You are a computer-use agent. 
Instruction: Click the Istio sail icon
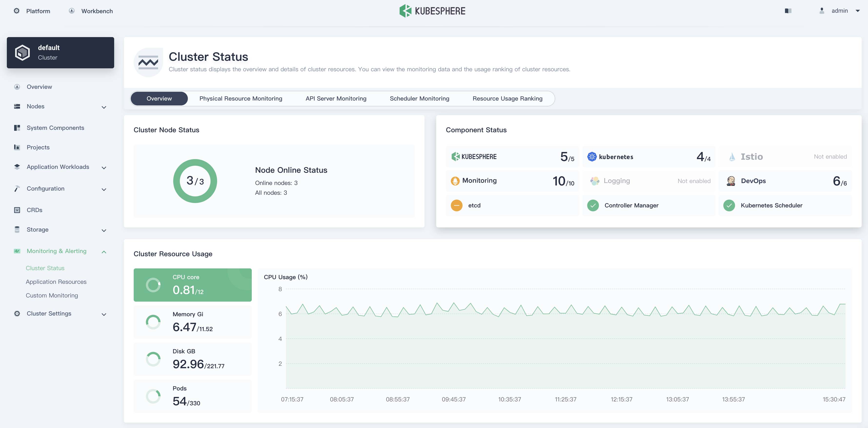point(732,157)
